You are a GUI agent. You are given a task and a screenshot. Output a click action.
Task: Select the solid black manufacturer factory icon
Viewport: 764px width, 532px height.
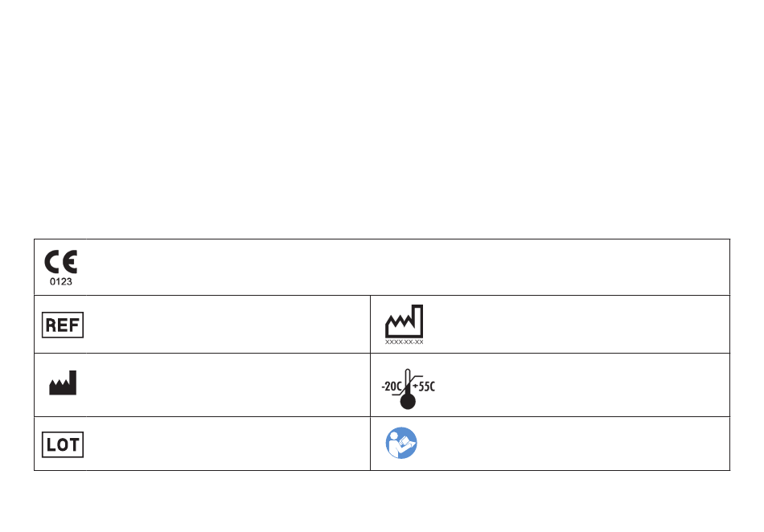click(63, 383)
